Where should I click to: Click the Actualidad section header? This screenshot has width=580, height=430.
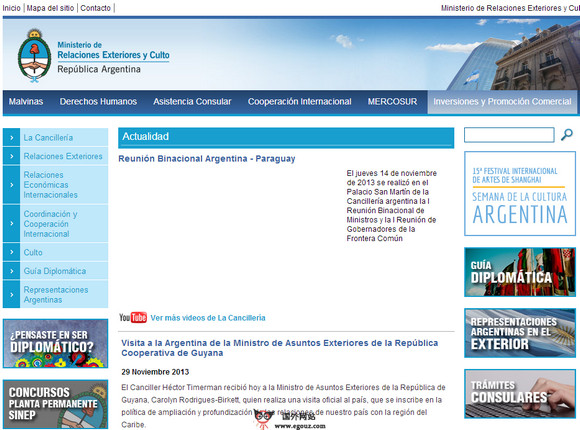(x=286, y=137)
